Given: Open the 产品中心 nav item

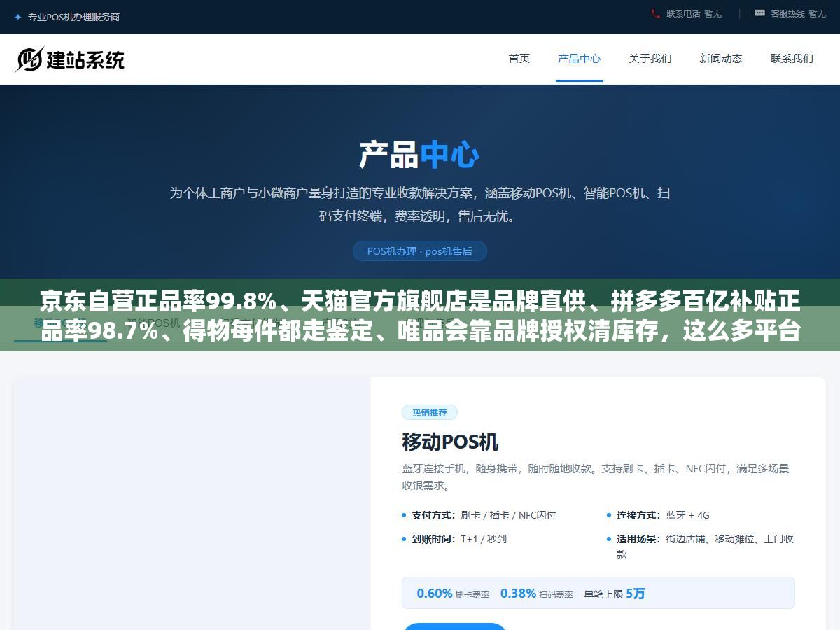Looking at the screenshot, I should pos(580,59).
